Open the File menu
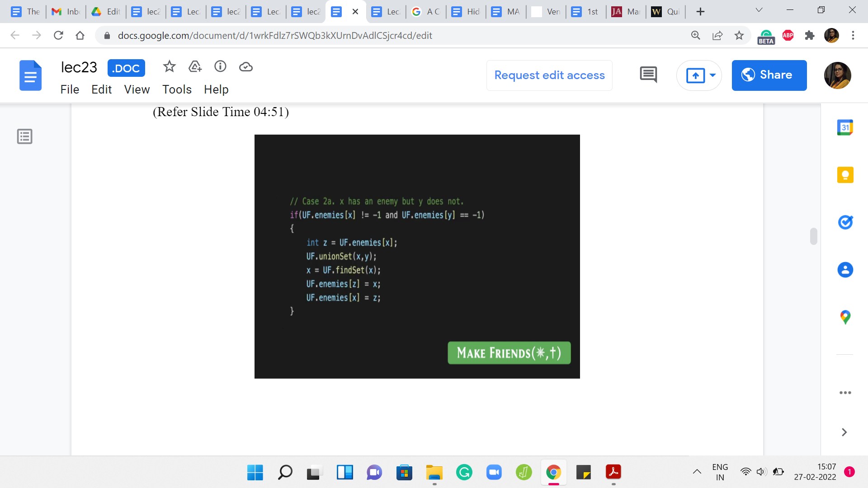 (x=70, y=89)
